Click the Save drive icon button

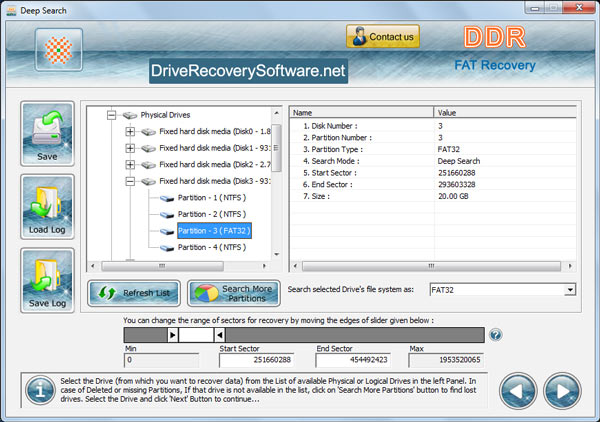pyautogui.click(x=47, y=134)
